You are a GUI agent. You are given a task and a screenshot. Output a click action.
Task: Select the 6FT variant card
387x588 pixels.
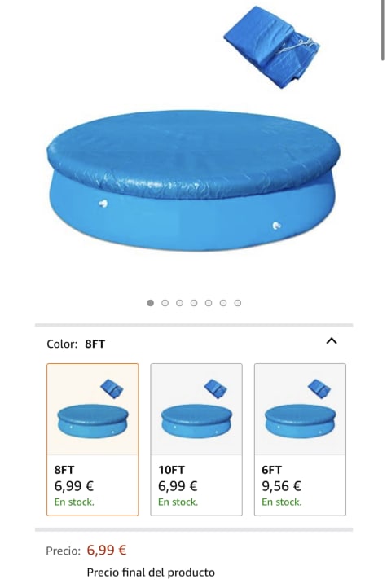(x=300, y=440)
